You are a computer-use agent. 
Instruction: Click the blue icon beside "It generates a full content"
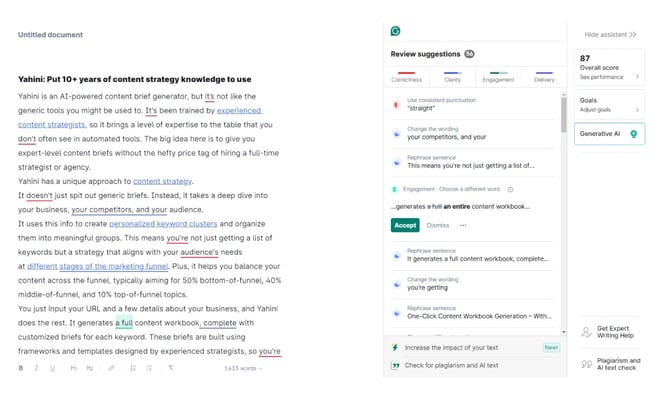(397, 256)
